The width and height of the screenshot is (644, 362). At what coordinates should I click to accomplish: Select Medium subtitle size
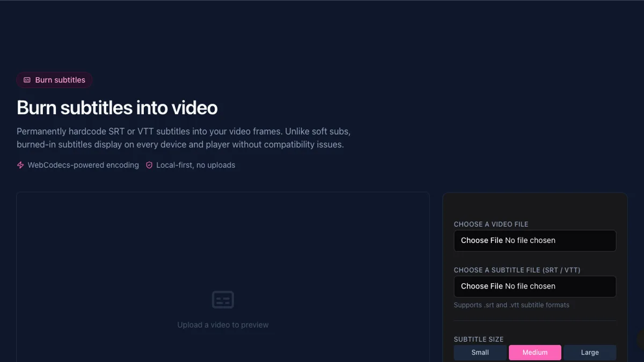[x=535, y=352]
